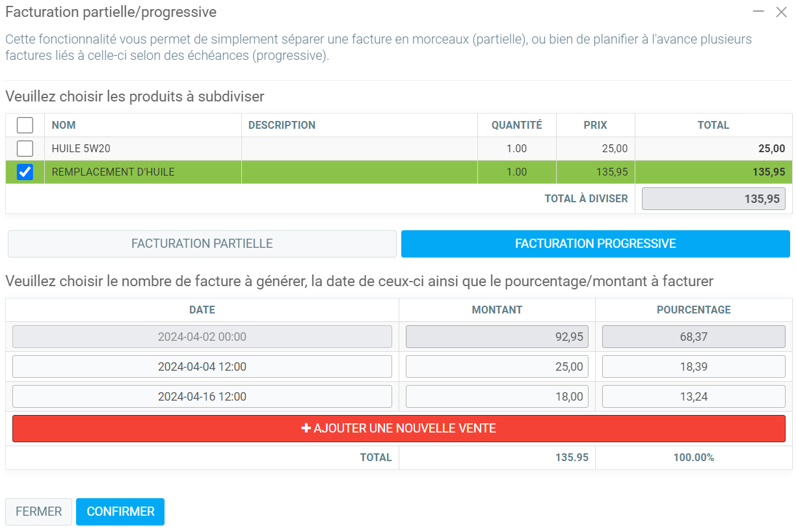796x532 pixels.
Task: Click Ajouter une nouvelle vente button
Action: point(399,429)
